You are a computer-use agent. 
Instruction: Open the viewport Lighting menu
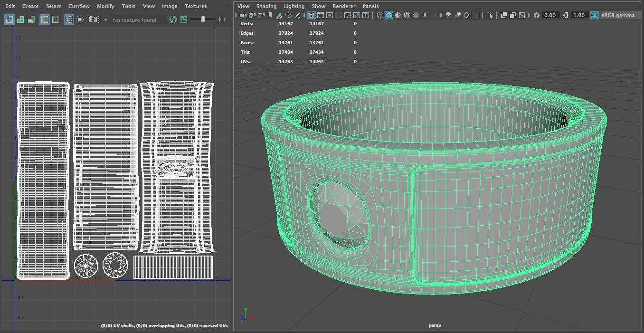pos(294,6)
